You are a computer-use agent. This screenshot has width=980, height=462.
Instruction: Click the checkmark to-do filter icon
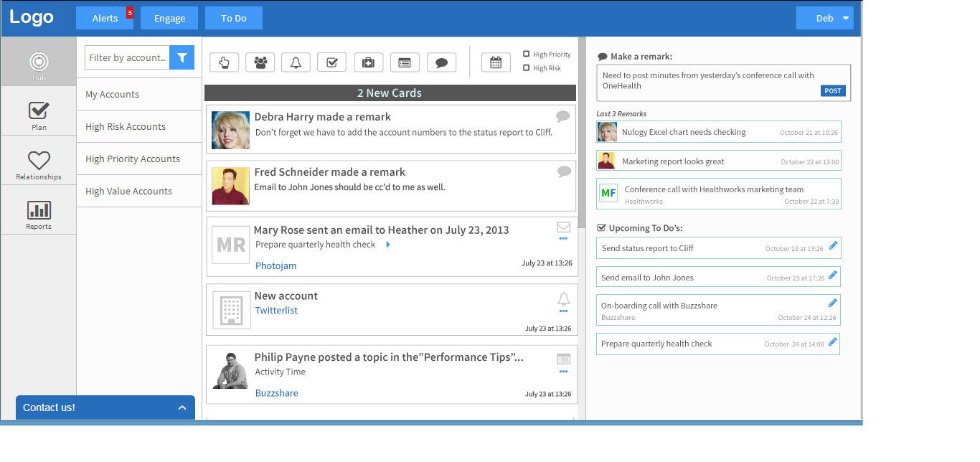(332, 62)
